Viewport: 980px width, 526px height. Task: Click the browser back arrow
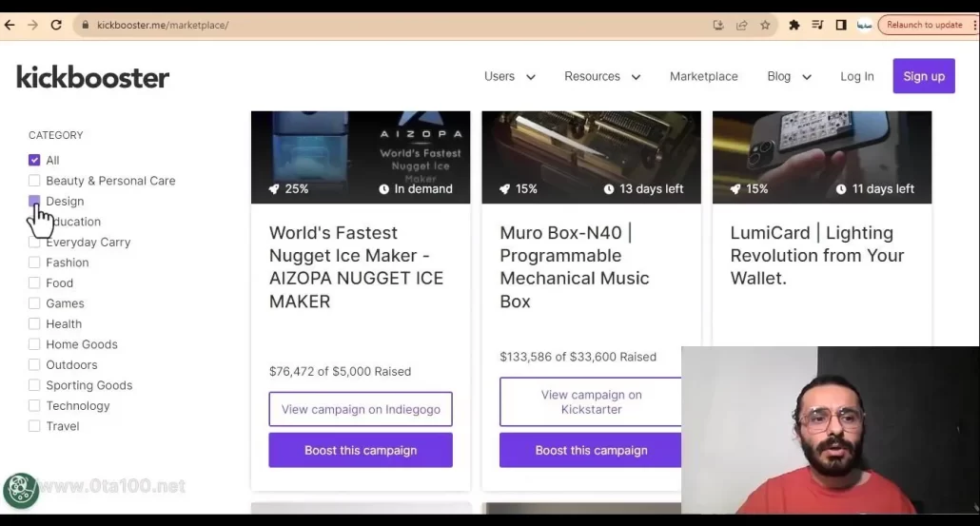point(10,26)
